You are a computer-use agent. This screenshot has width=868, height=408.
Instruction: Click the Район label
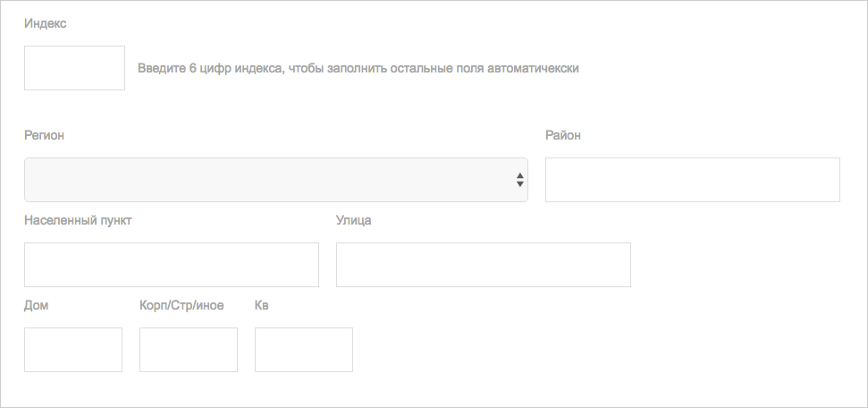coord(562,135)
